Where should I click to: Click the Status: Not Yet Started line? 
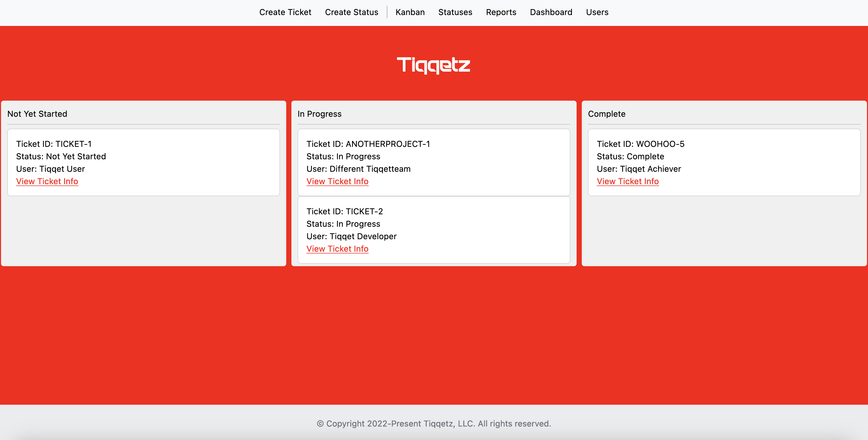[61, 156]
